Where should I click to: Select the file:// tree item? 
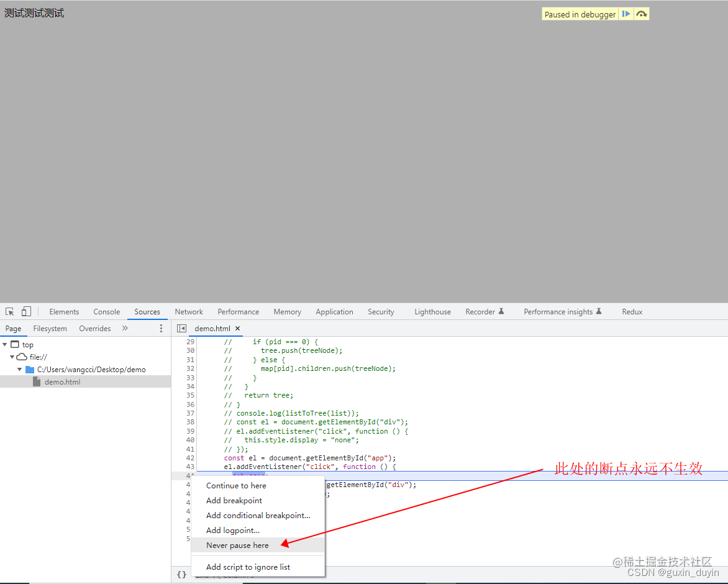click(x=86, y=357)
